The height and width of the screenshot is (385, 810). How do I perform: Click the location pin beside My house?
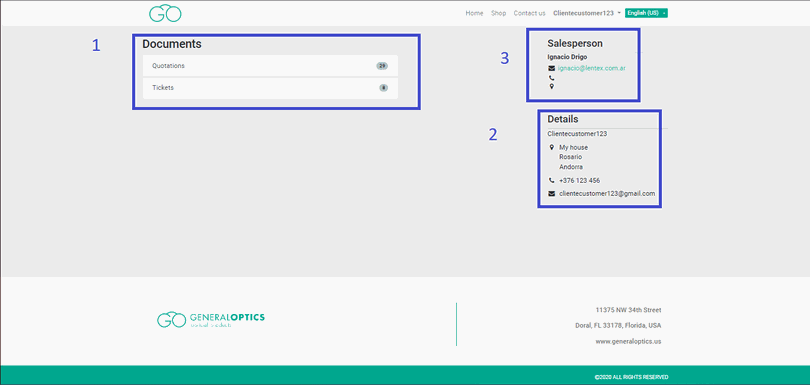click(x=552, y=147)
